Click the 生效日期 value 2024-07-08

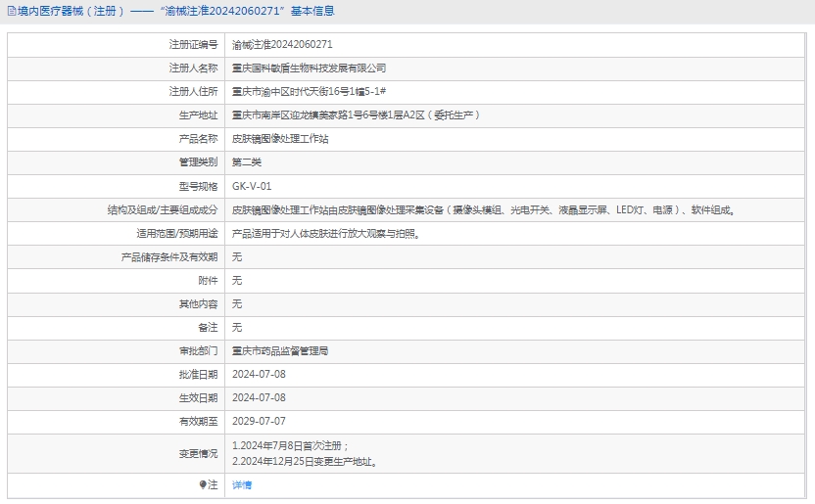click(x=259, y=397)
